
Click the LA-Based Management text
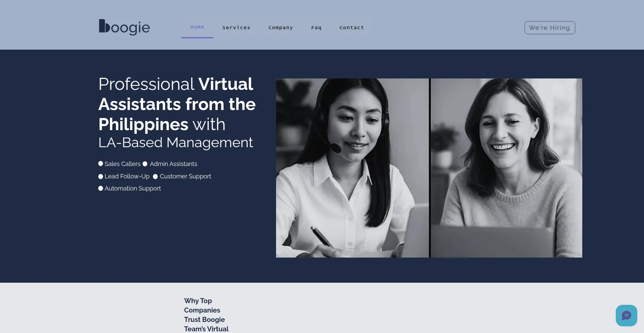click(x=175, y=143)
